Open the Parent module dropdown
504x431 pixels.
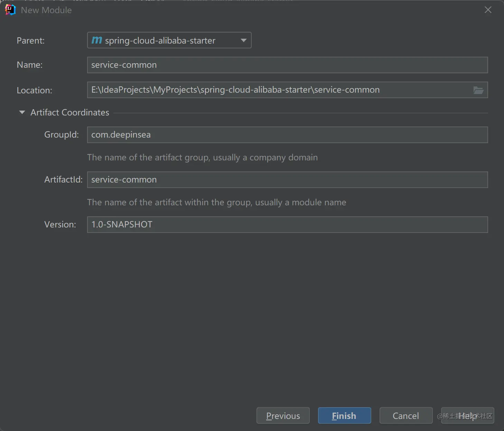click(x=169, y=40)
